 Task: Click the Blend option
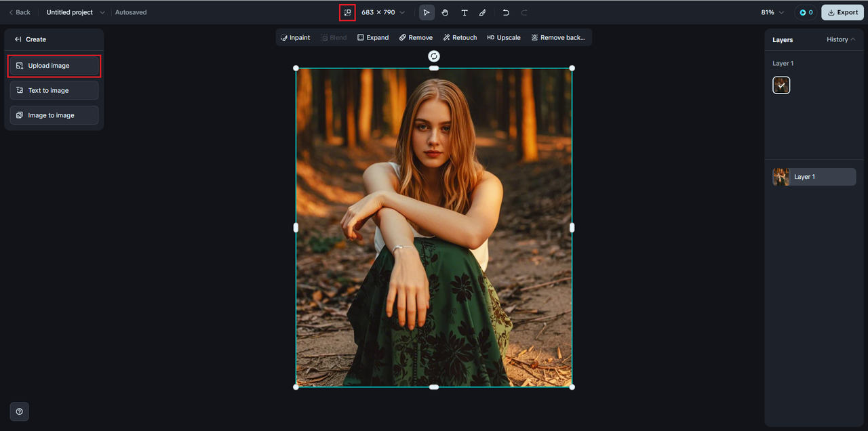(334, 37)
